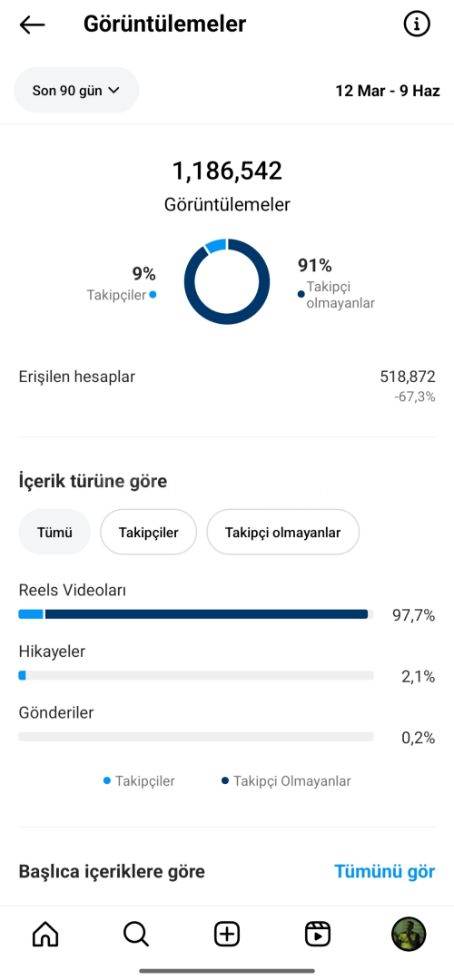This screenshot has width=454, height=980.
Task: Tap the views donut chart
Action: [x=227, y=281]
